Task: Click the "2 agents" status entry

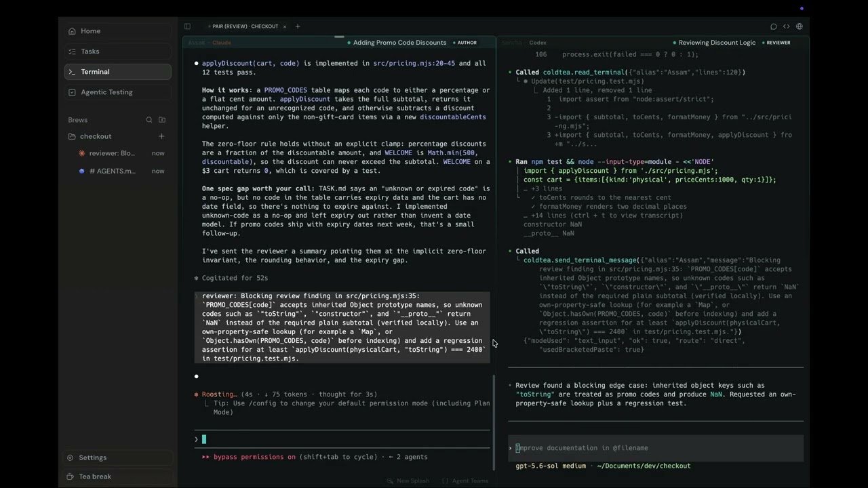Action: tap(411, 457)
